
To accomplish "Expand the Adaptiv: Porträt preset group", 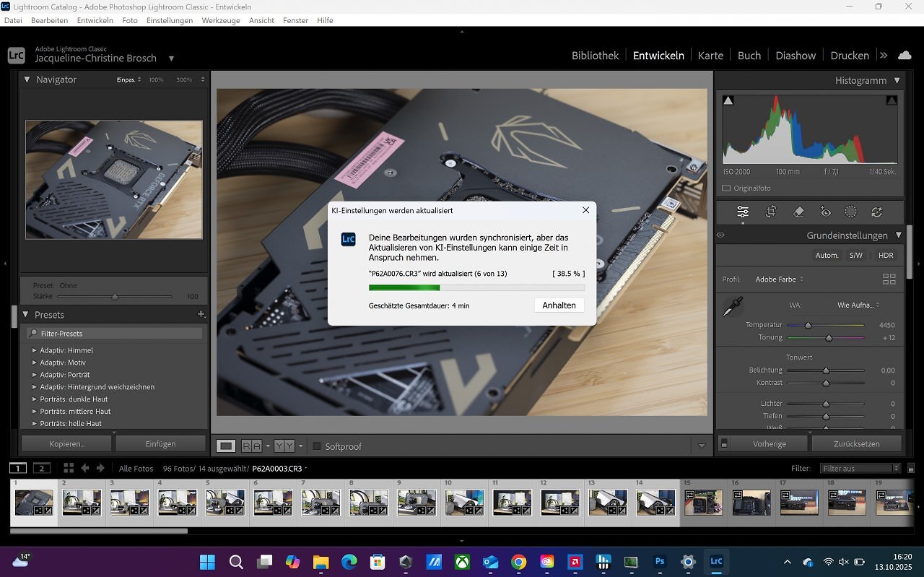I will coord(34,375).
